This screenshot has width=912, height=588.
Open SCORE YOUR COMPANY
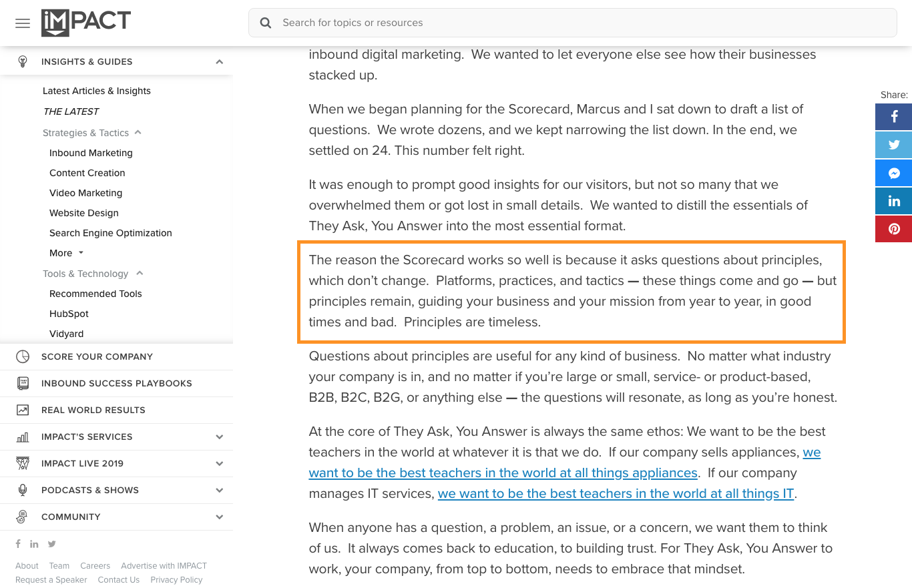[97, 356]
